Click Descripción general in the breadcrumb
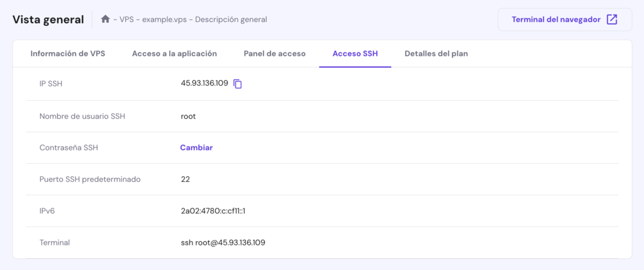Image resolution: width=644 pixels, height=270 pixels. 231,20
